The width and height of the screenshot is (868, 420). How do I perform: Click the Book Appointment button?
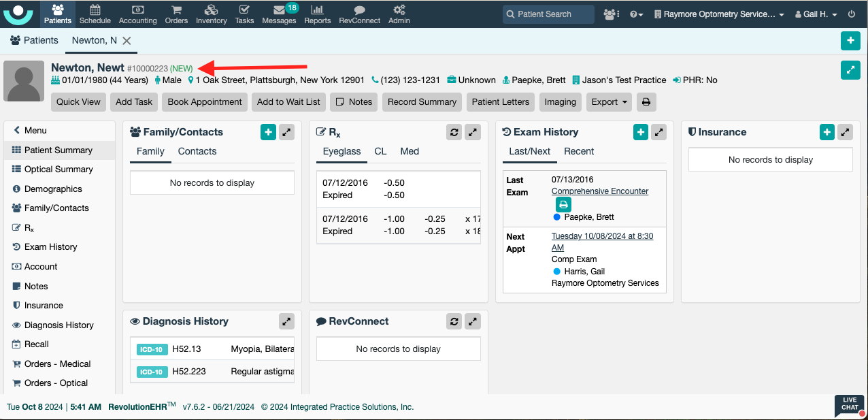pyautogui.click(x=205, y=102)
